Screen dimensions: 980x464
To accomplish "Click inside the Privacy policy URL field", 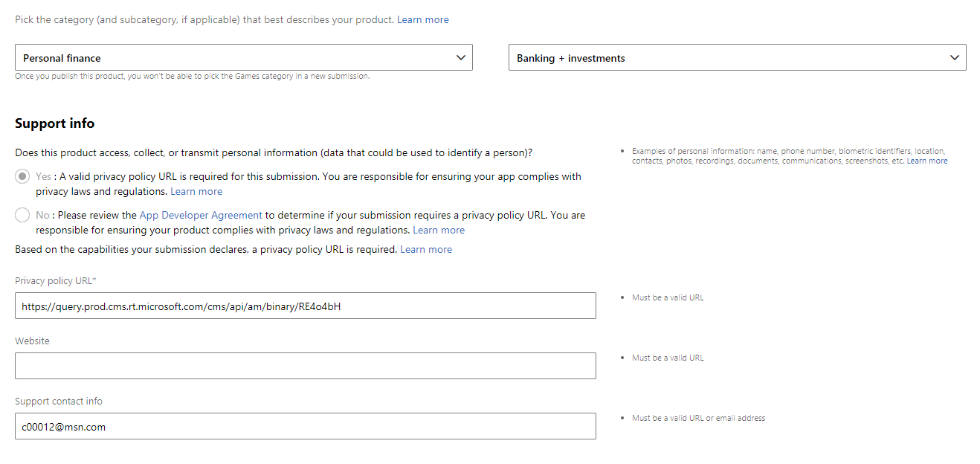I will tap(306, 306).
